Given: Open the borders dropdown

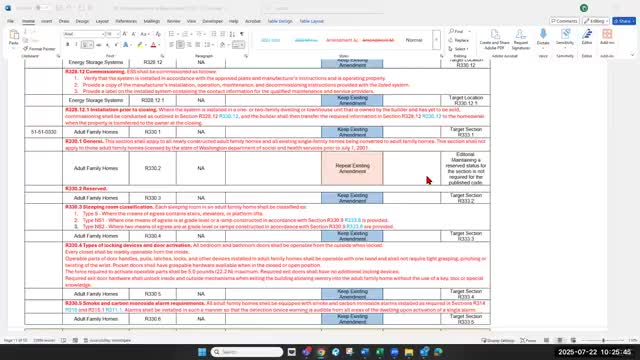Looking at the screenshot, I should coord(243,45).
